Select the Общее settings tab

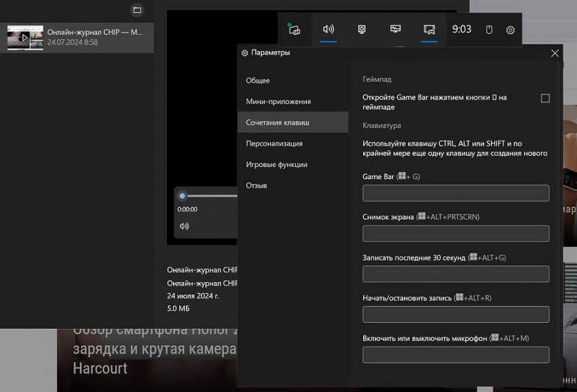point(258,81)
